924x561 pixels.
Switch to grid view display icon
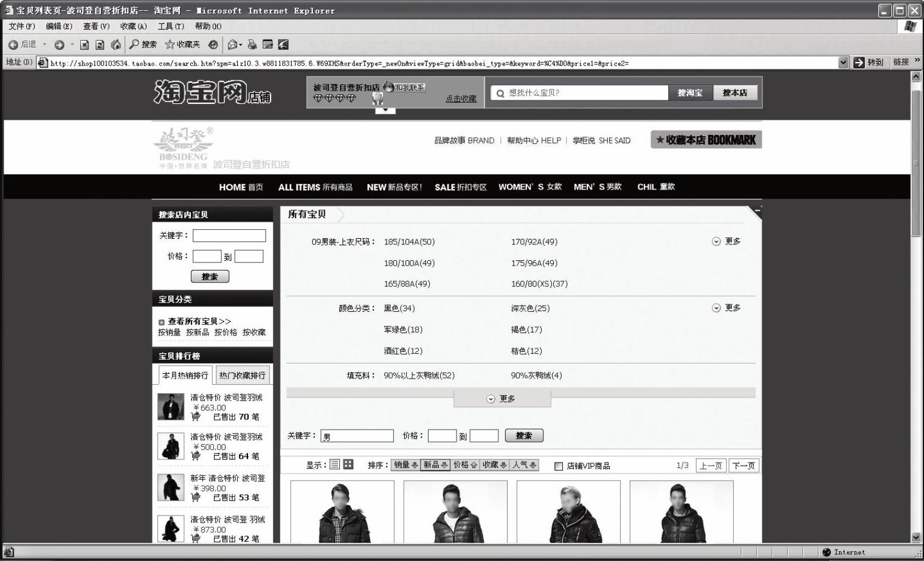click(x=348, y=465)
